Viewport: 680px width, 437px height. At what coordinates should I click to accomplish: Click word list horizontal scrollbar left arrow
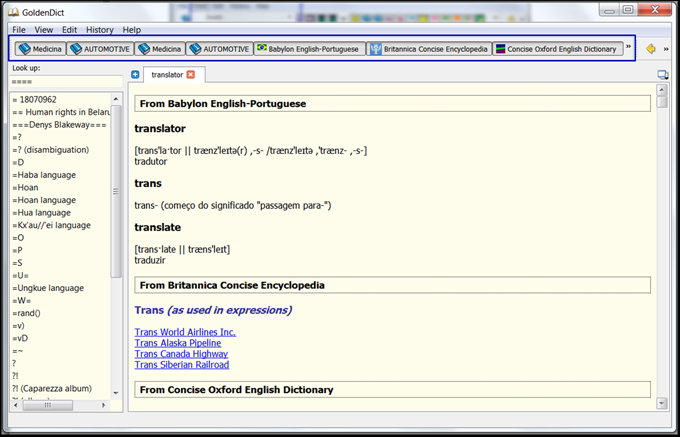[x=16, y=405]
